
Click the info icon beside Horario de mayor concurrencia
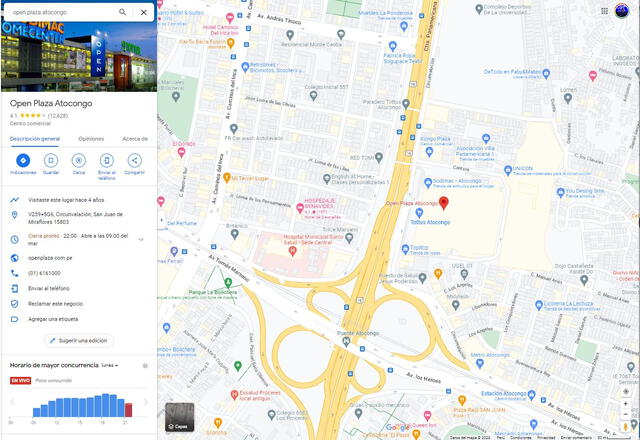click(145, 366)
